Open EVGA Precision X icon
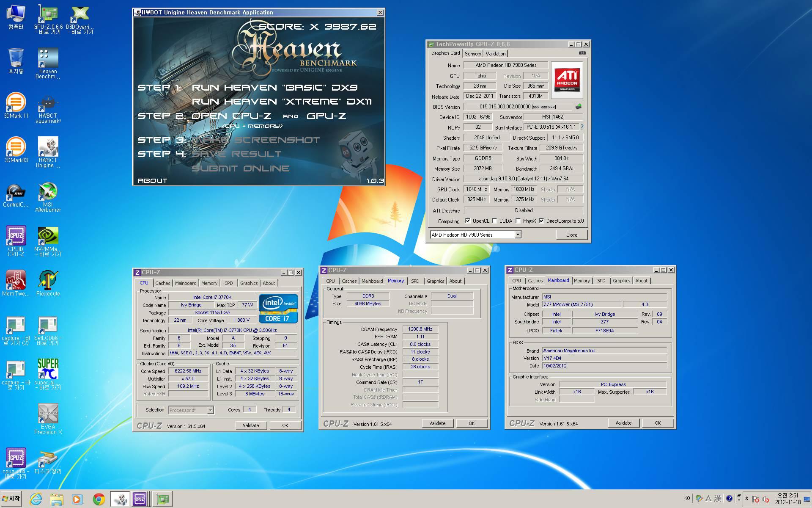 pyautogui.click(x=48, y=419)
